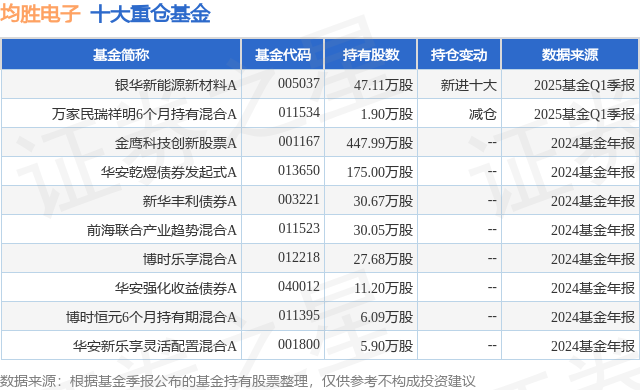Image resolution: width=640 pixels, height=390 pixels.
Task: Open fund 万家民瑞祥明6个月持有混合A
Action: click(144, 114)
